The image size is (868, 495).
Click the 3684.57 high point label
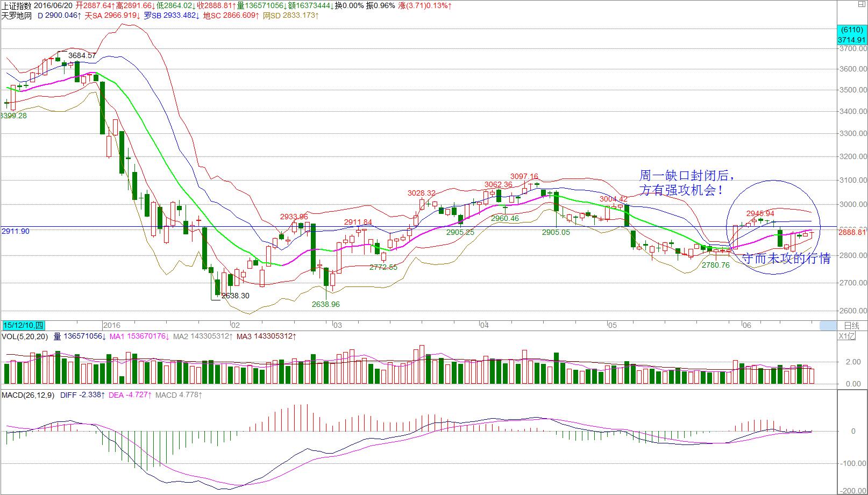coord(82,55)
